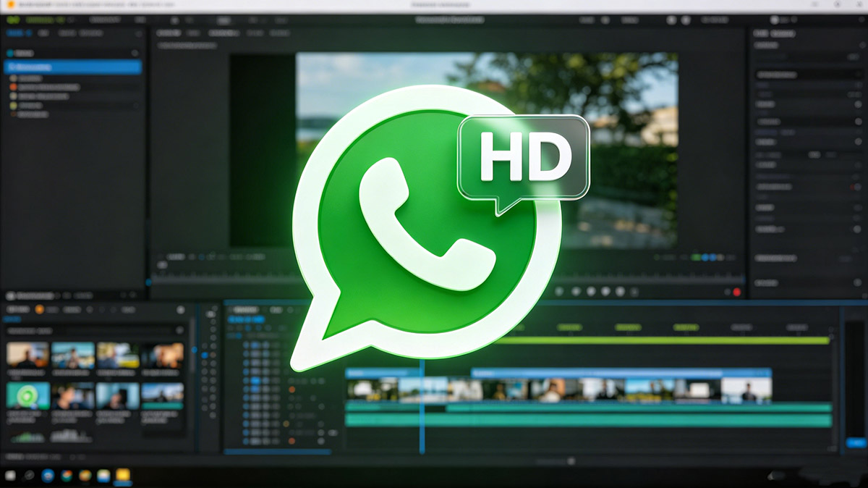Click the small blue button below the audio meter

(855, 443)
